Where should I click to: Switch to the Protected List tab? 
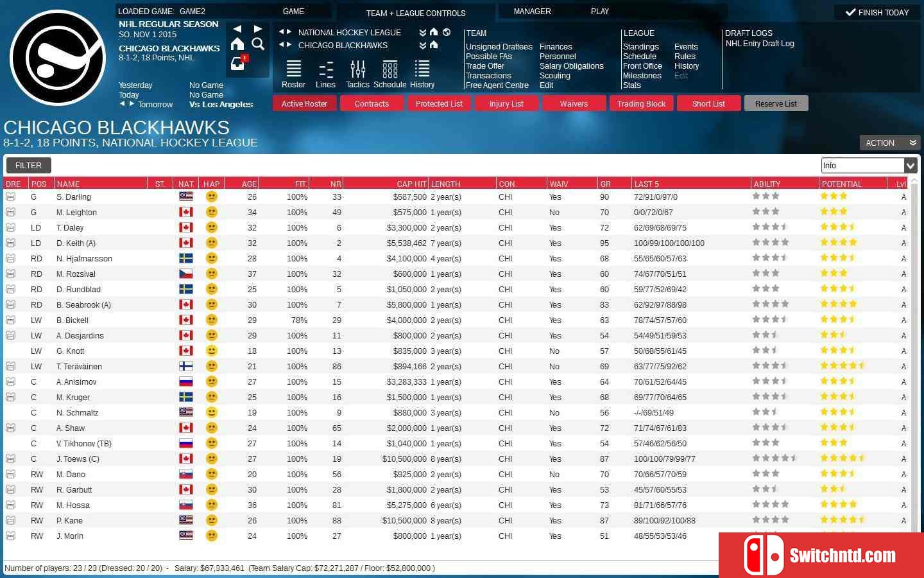[439, 103]
